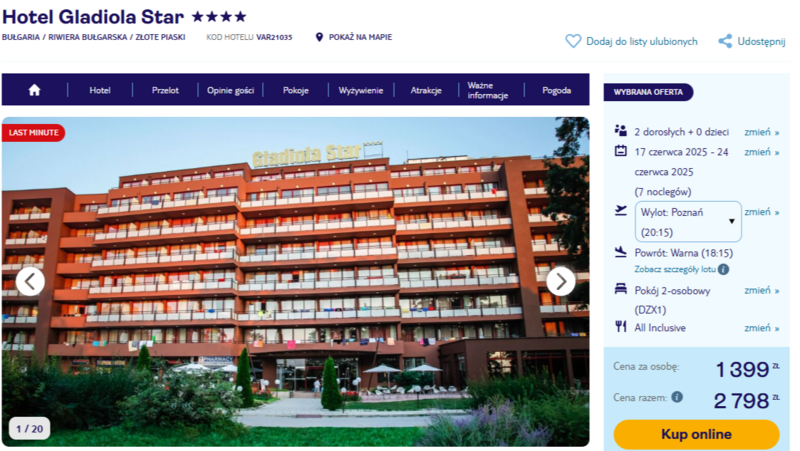Open the Wylot Poznań departure dropdown
Screen dimensions: 800x451
688,222
